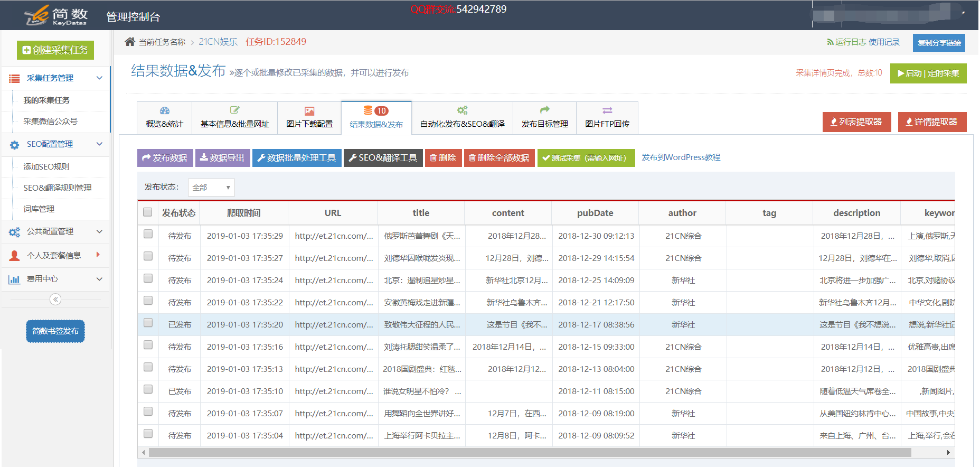Viewport: 980px width, 467px height.
Task: Open 数据批量处理工具
Action: pyautogui.click(x=297, y=158)
